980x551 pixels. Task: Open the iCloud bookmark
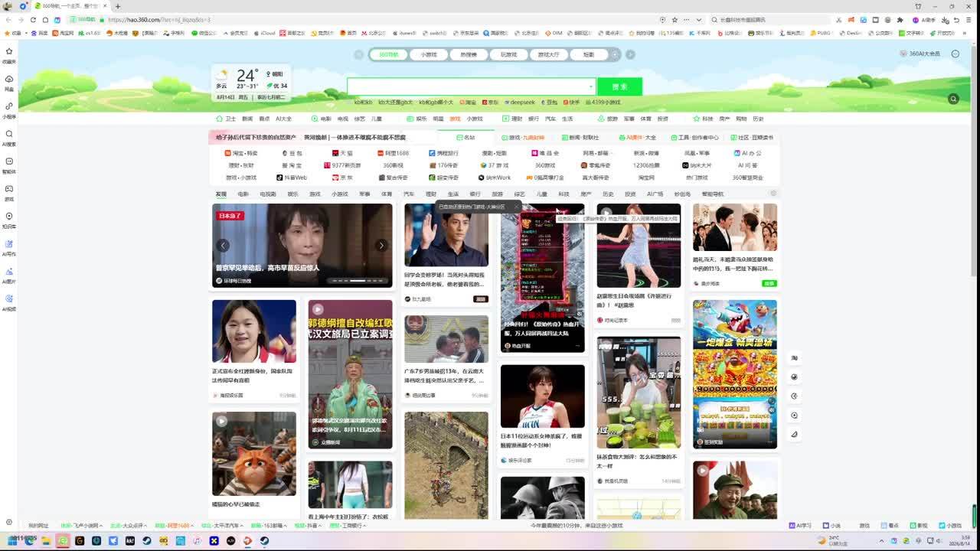[x=265, y=33]
